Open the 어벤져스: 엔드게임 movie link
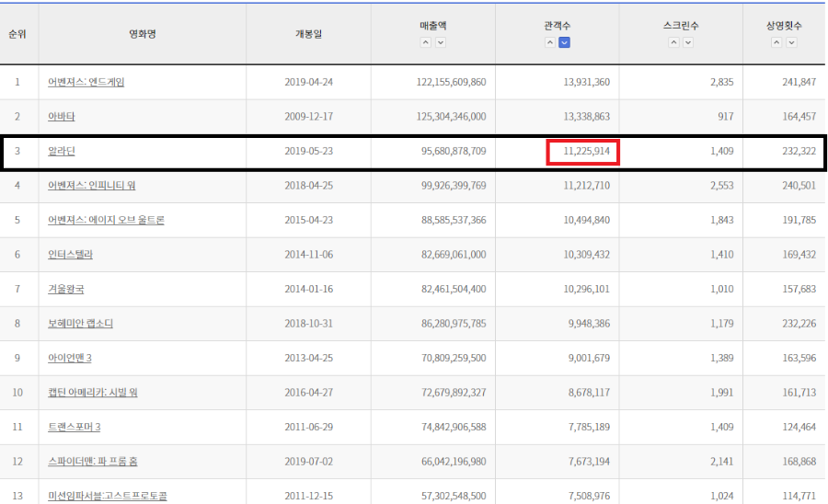 point(86,82)
